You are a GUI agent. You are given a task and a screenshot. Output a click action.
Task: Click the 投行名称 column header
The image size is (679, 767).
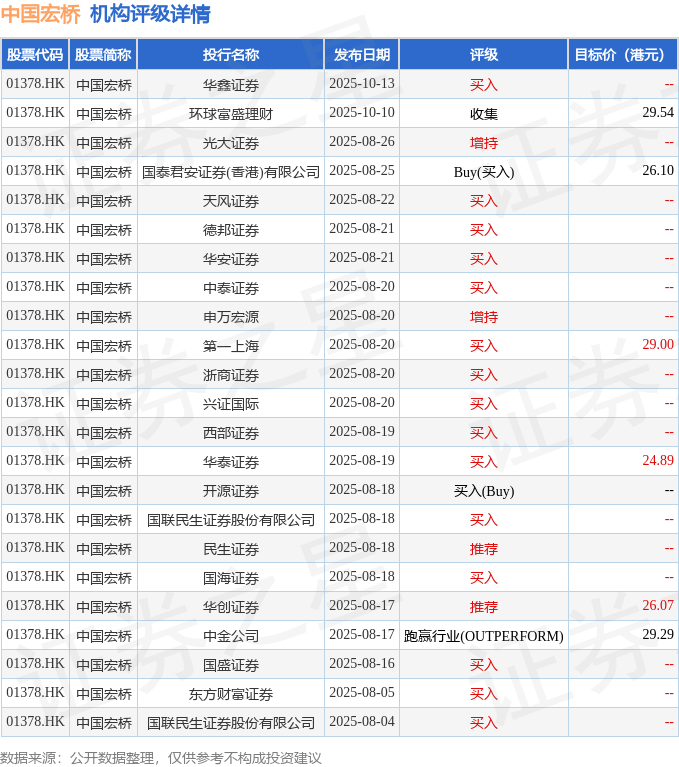(x=231, y=55)
